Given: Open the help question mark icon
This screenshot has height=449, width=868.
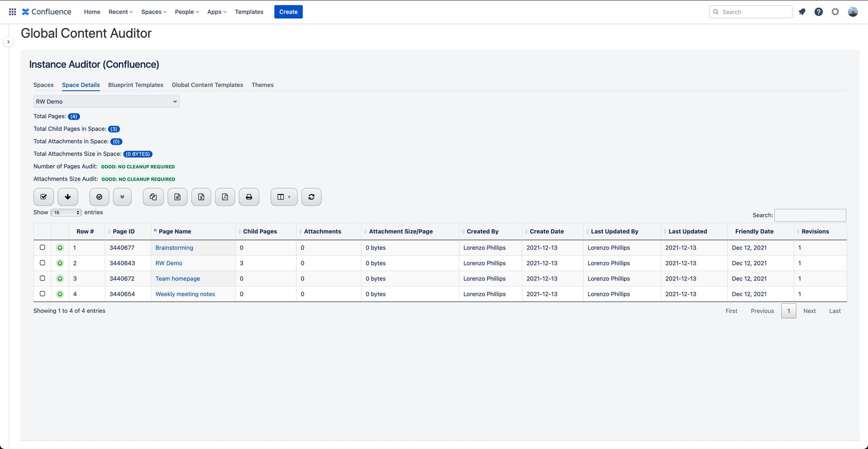Looking at the screenshot, I should 819,11.
